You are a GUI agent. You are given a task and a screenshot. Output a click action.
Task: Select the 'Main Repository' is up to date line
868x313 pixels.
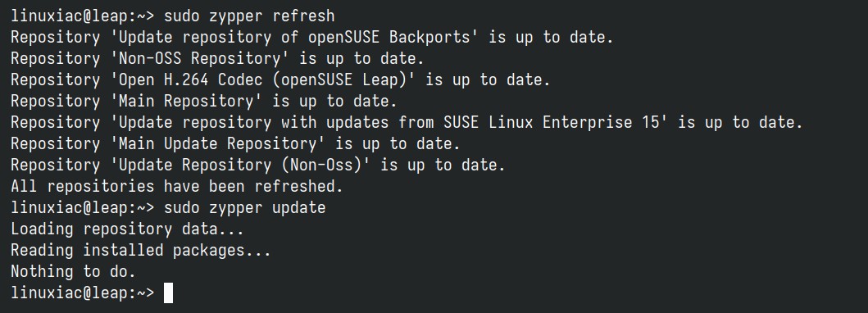tap(204, 102)
